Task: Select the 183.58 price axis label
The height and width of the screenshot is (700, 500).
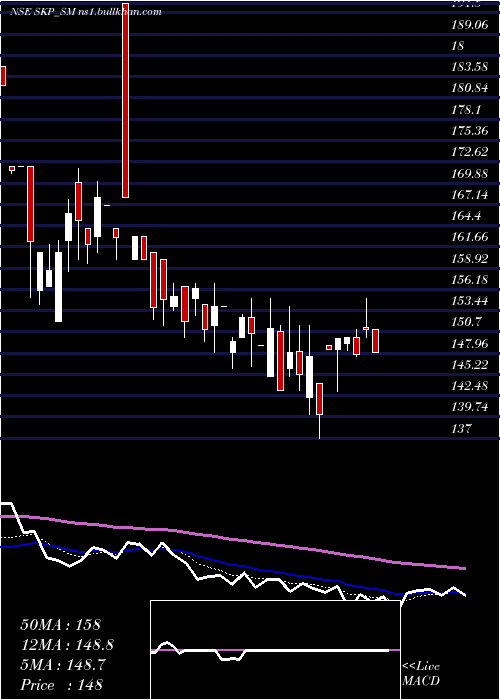Action: click(x=470, y=67)
